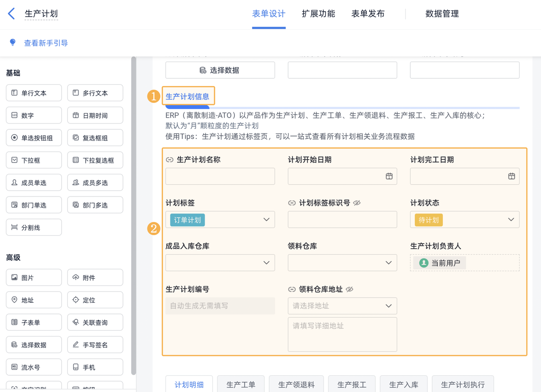Click the back arrow beside 生产计划
541x392 pixels.
tap(12, 14)
